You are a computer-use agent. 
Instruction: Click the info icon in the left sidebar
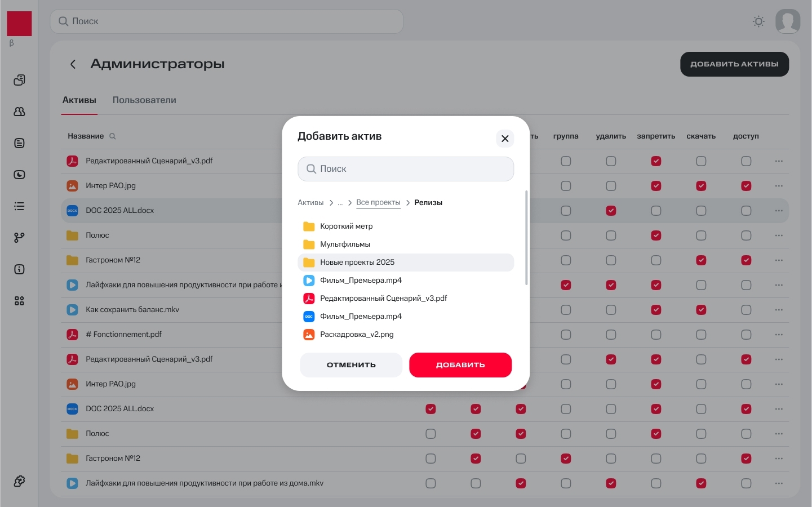tap(19, 269)
